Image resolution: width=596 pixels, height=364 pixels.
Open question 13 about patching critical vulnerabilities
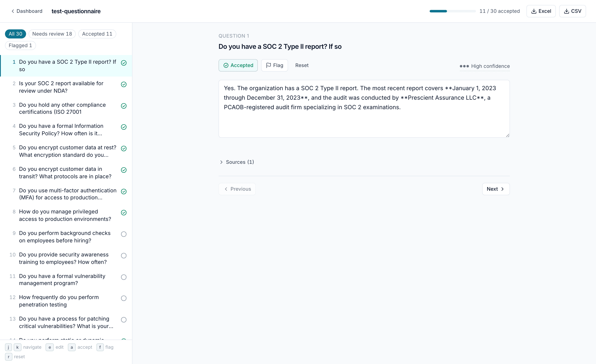(x=66, y=322)
